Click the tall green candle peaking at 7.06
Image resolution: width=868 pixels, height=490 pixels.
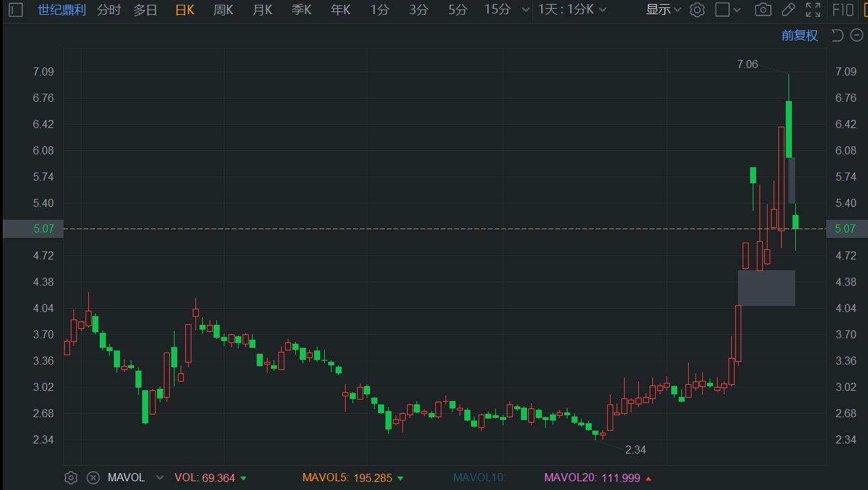coord(788,129)
